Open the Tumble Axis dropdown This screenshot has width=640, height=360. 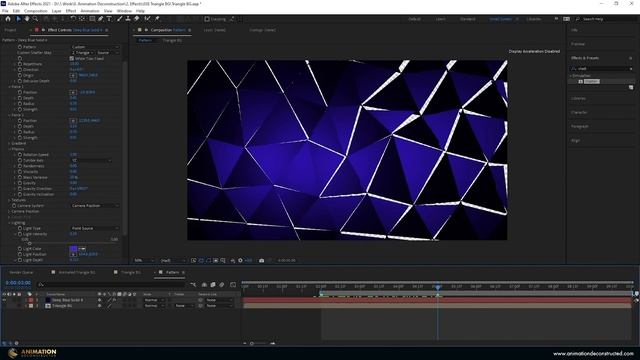click(x=91, y=160)
